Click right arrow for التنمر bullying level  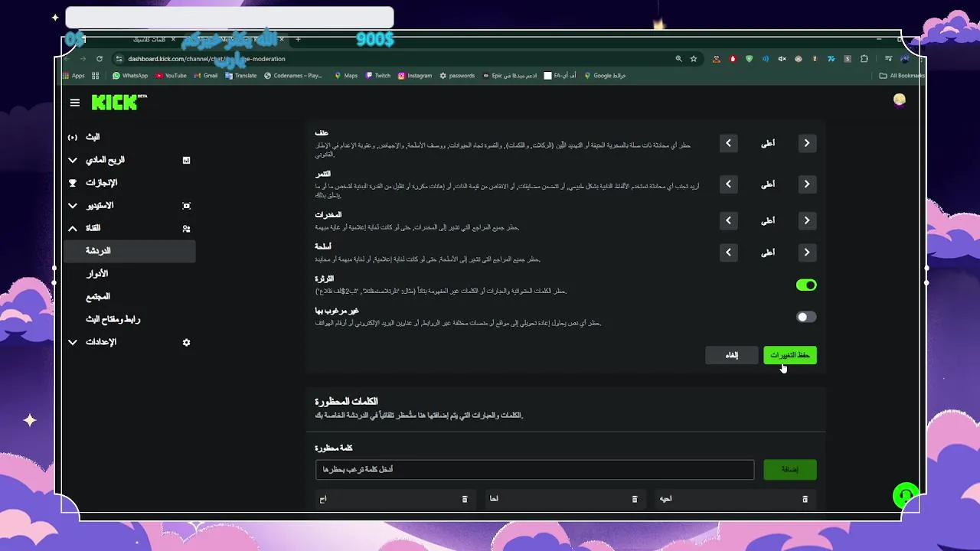point(807,184)
